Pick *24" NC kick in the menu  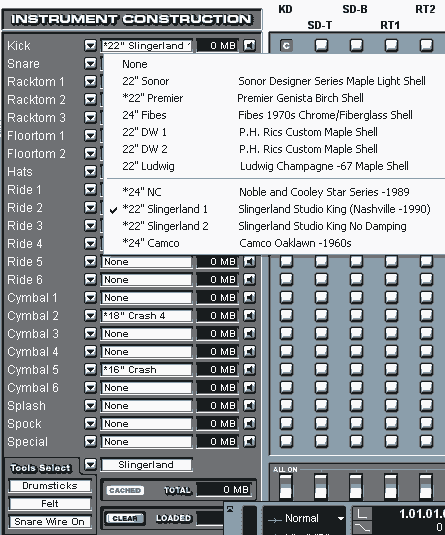tap(274, 192)
